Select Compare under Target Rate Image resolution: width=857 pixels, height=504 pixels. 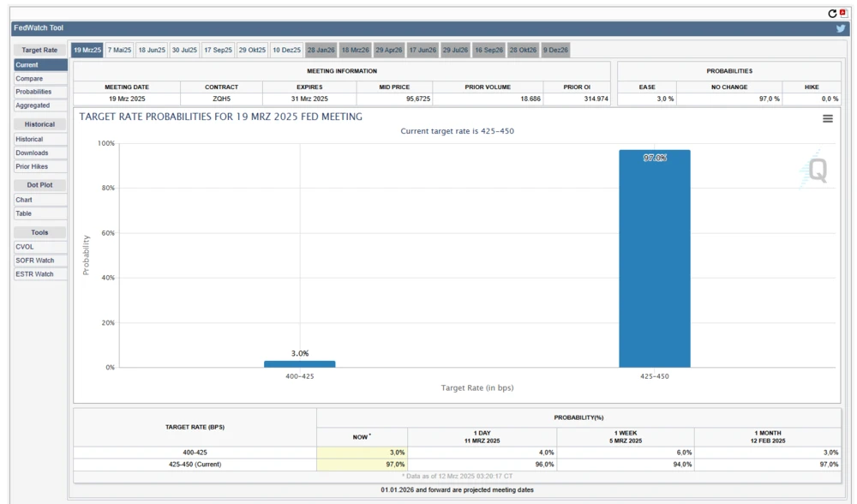(39, 78)
